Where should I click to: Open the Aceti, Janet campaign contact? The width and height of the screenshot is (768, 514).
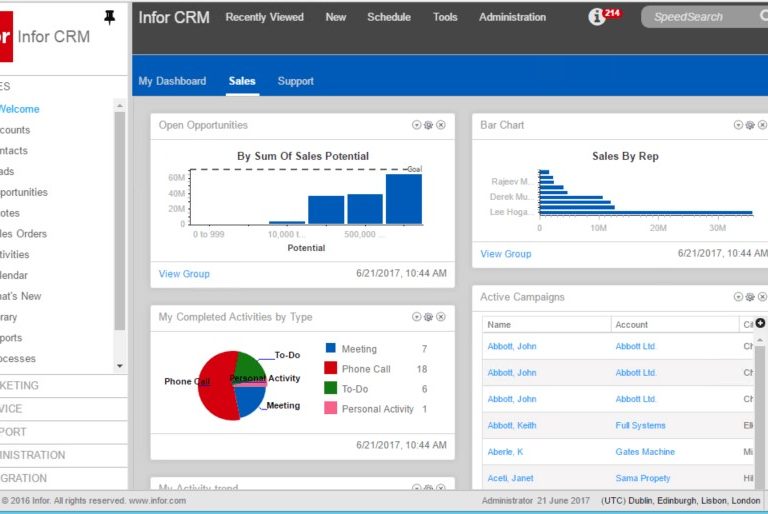510,478
